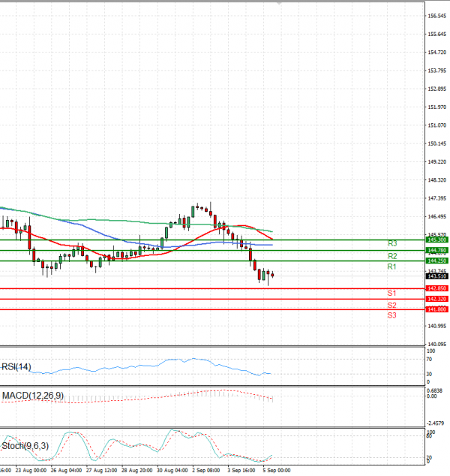The height and width of the screenshot is (476, 450).
Task: Click the 5 Sep 00:00 time label
Action: coord(277,470)
